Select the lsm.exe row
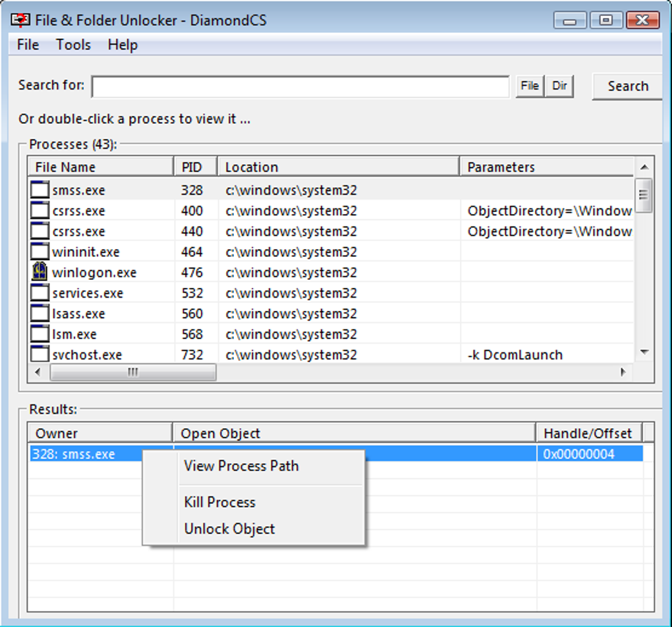This screenshot has width=672, height=627. point(331,334)
